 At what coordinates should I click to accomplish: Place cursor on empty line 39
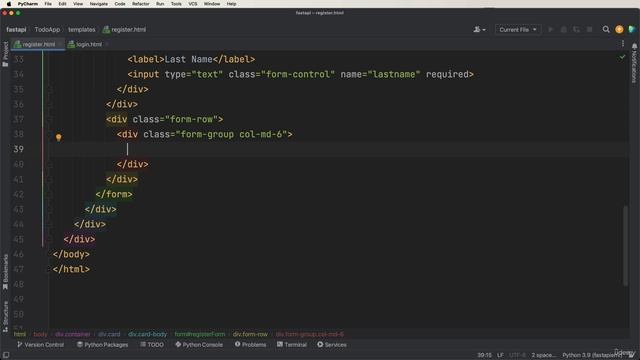[339, 149]
